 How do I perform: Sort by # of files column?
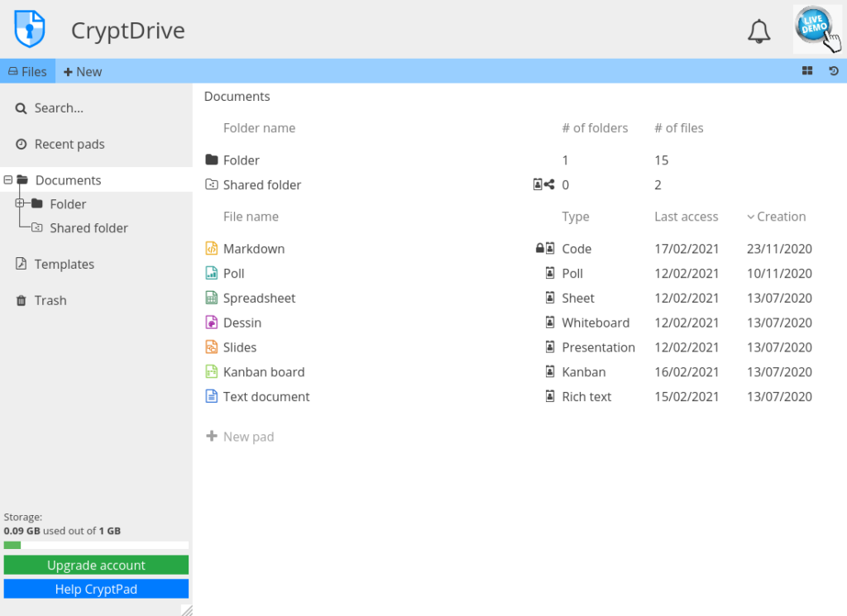pos(678,128)
